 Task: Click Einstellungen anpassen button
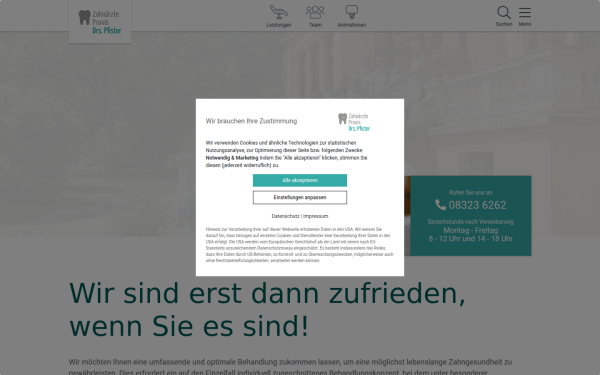300,197
